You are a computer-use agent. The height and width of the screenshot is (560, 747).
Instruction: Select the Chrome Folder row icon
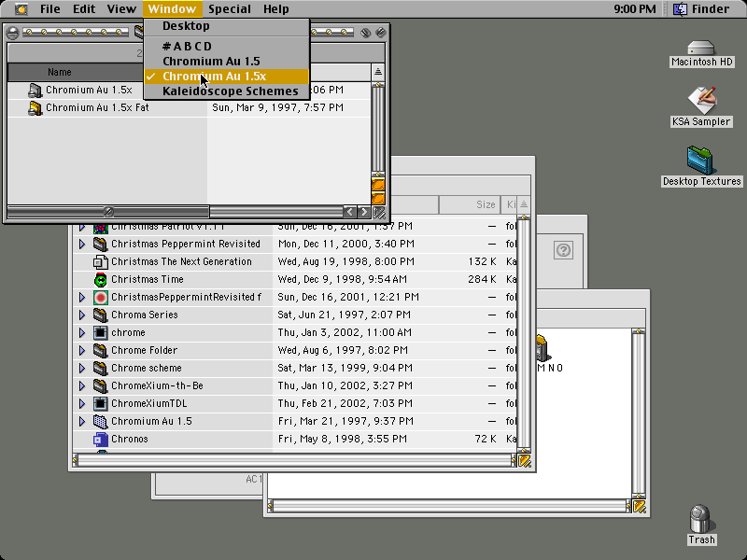click(100, 351)
